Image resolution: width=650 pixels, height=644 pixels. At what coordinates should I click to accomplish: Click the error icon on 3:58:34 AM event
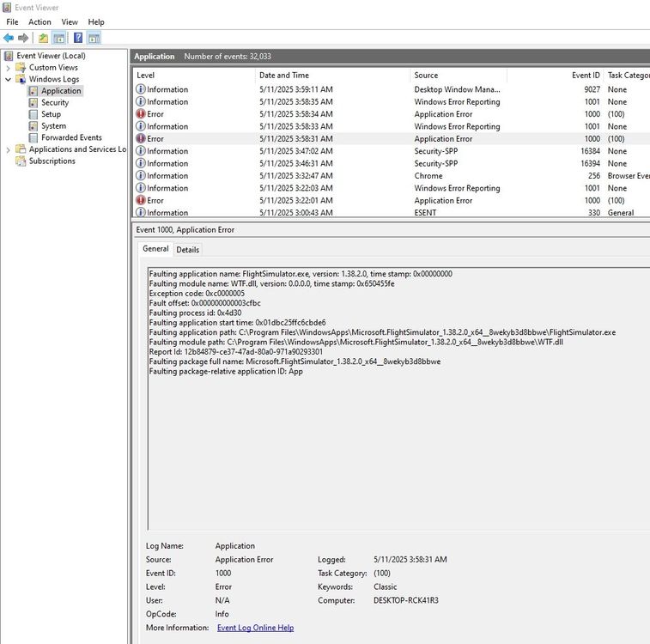tap(141, 114)
